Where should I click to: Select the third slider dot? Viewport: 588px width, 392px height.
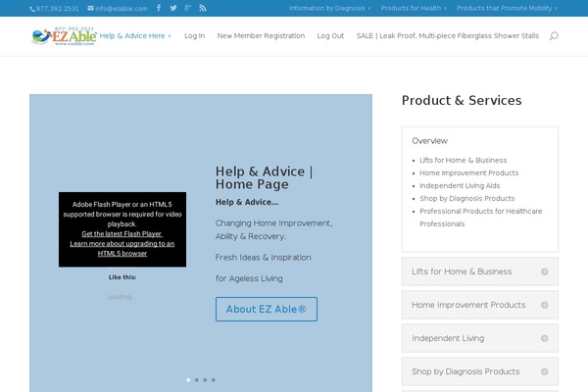[x=205, y=380]
